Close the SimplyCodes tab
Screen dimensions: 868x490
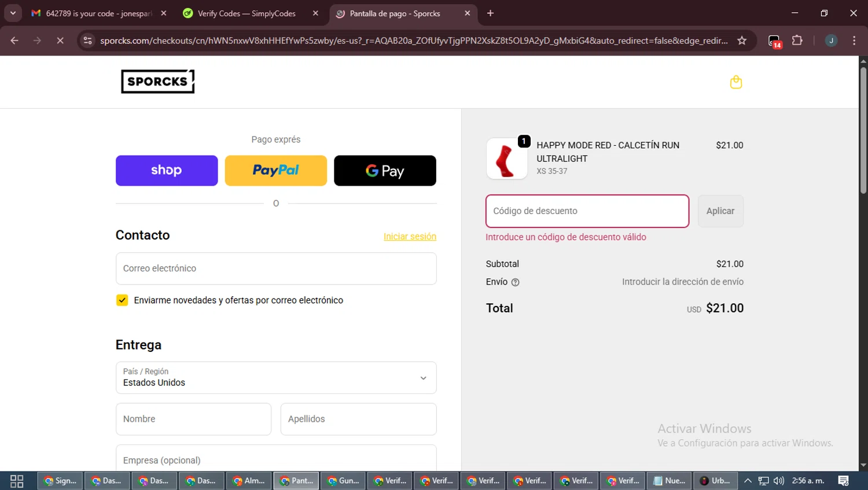[x=315, y=13]
